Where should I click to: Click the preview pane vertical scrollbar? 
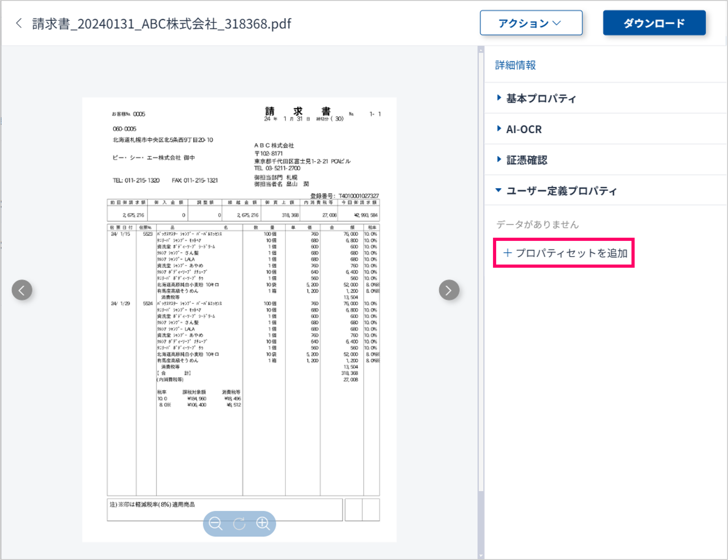pyautogui.click(x=481, y=267)
